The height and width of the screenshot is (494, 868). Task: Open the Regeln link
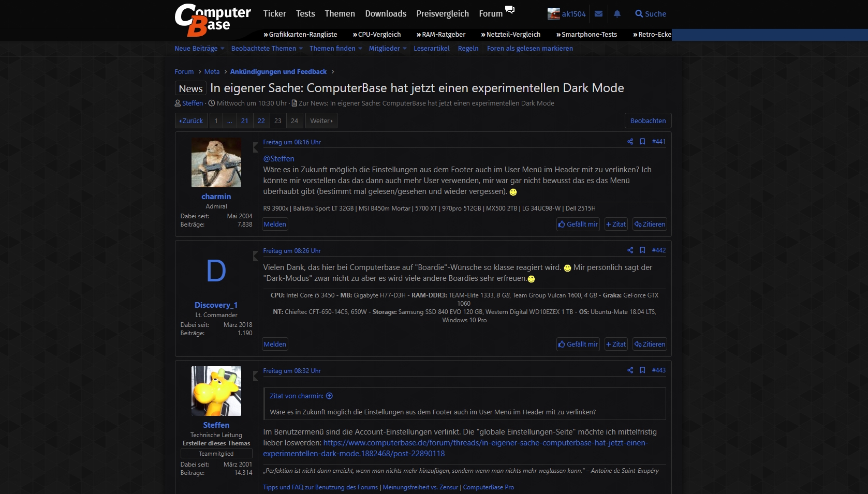click(468, 49)
